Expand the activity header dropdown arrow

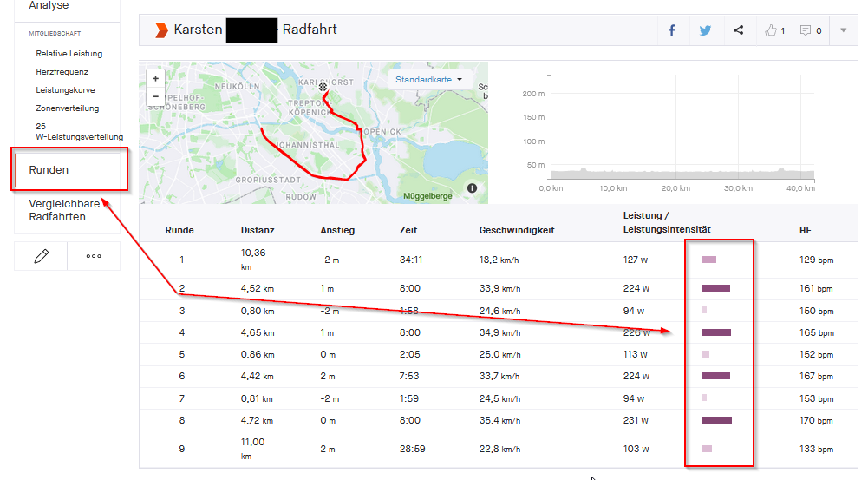coord(844,30)
